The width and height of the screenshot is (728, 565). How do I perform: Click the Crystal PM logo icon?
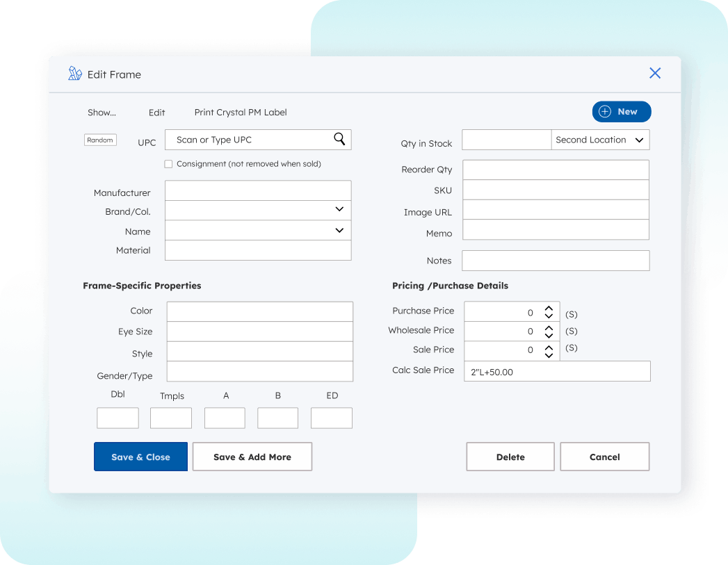pyautogui.click(x=75, y=74)
